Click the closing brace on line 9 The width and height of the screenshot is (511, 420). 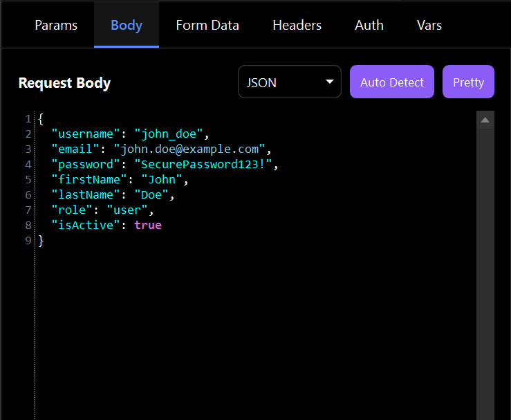[41, 241]
